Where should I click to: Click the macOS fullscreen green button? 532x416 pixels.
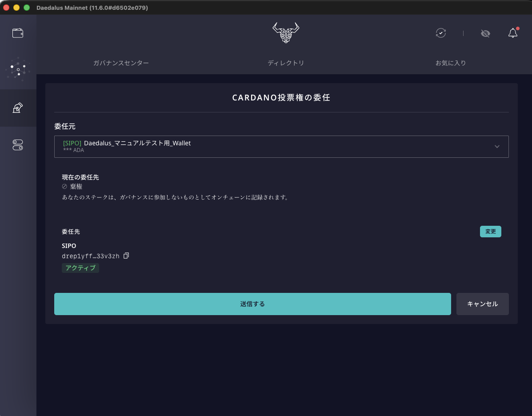click(27, 8)
